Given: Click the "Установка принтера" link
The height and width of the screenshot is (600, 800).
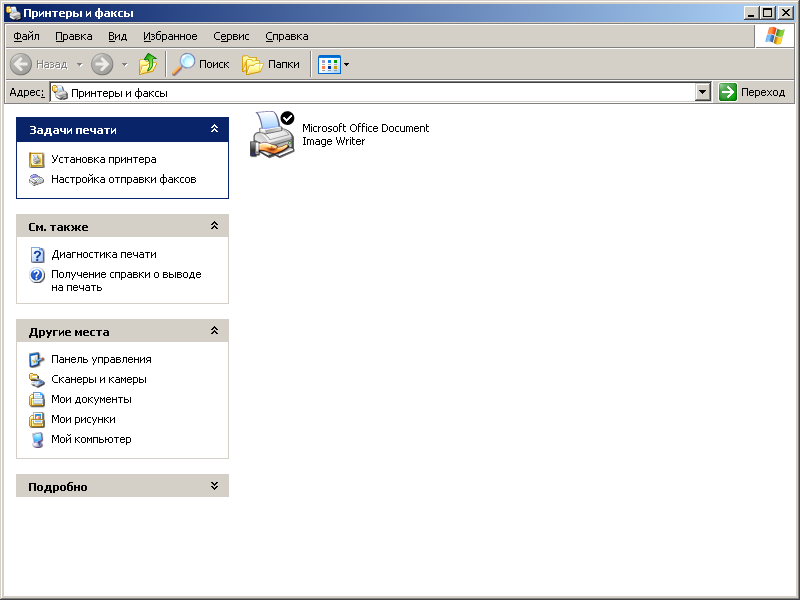Looking at the screenshot, I should pyautogui.click(x=104, y=159).
